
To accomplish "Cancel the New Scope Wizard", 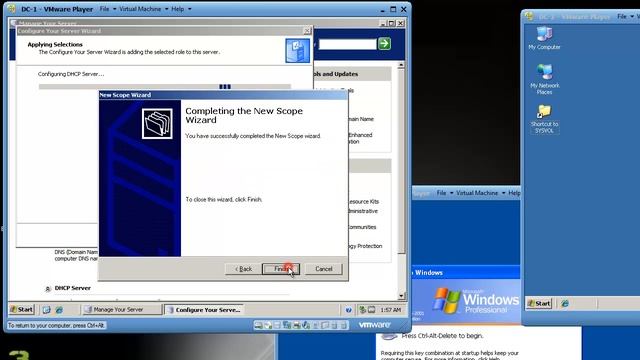I will tap(324, 269).
